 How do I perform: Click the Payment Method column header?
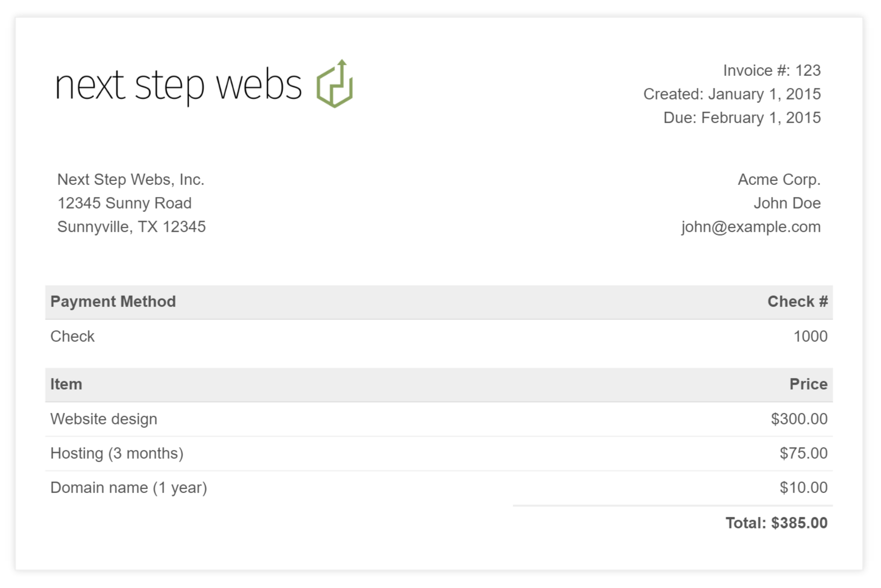(113, 301)
